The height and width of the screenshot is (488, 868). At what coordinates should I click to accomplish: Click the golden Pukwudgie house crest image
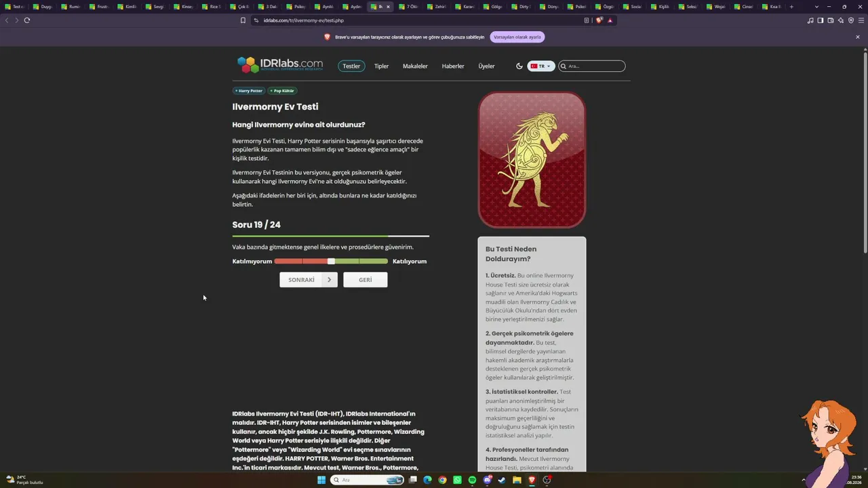[532, 160]
